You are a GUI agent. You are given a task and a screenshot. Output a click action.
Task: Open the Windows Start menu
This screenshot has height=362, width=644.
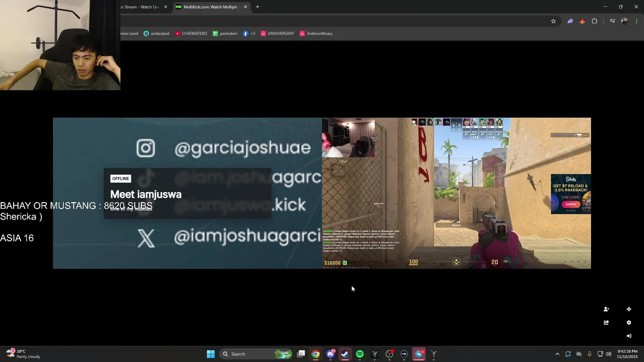(211, 354)
